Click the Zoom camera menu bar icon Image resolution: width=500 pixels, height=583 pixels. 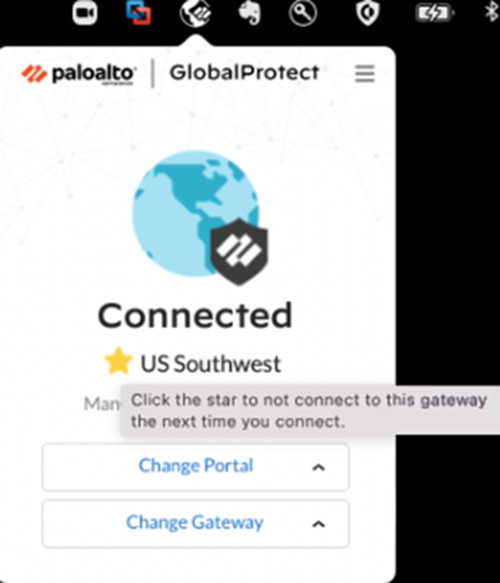(85, 13)
